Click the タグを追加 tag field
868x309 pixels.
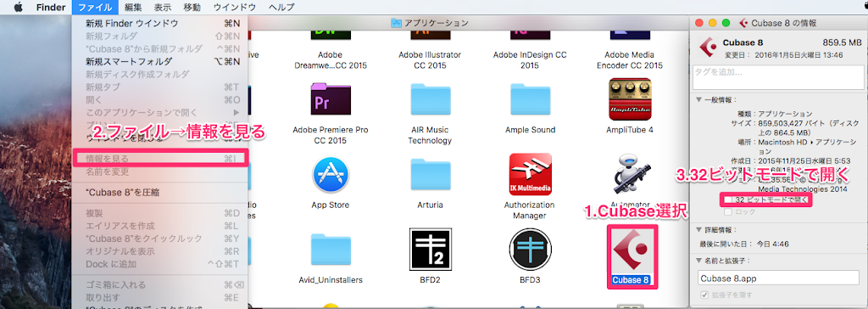point(778,76)
